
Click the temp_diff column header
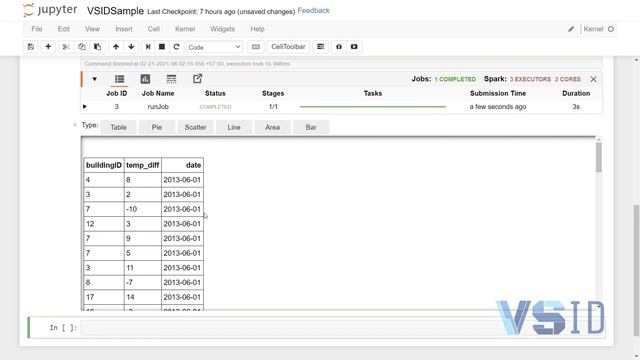142,165
